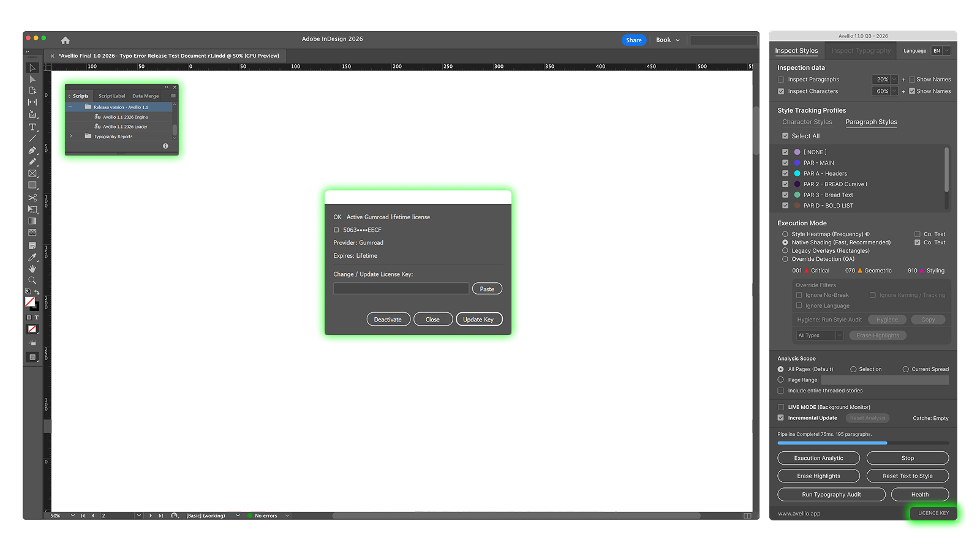Click the info icon in Scripts panel
Viewport: 980px width, 551px height.
point(165,146)
